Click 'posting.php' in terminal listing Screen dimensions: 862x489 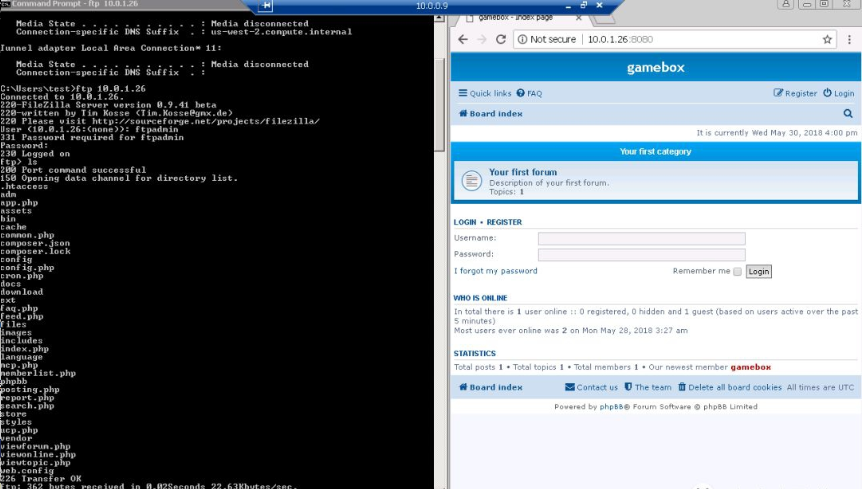coord(30,390)
